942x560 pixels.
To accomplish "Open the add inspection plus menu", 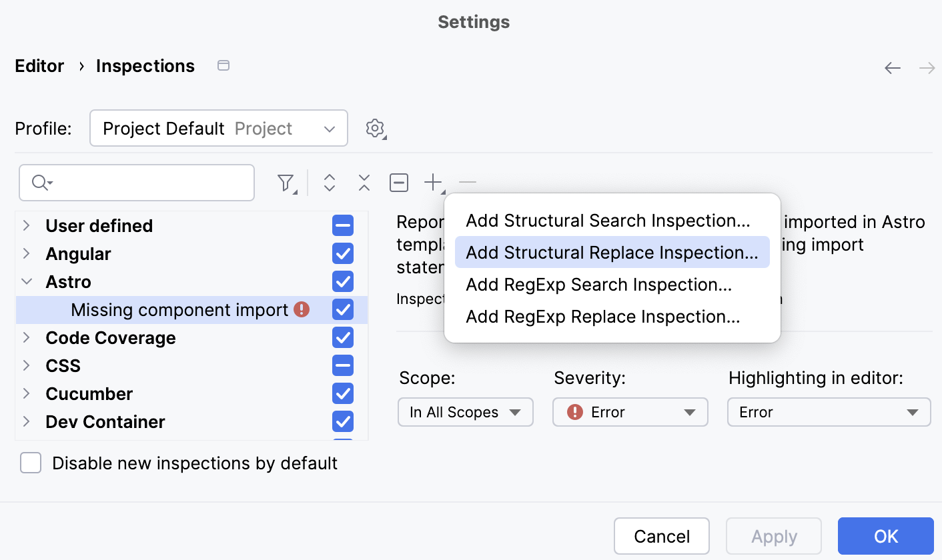I will (x=433, y=182).
